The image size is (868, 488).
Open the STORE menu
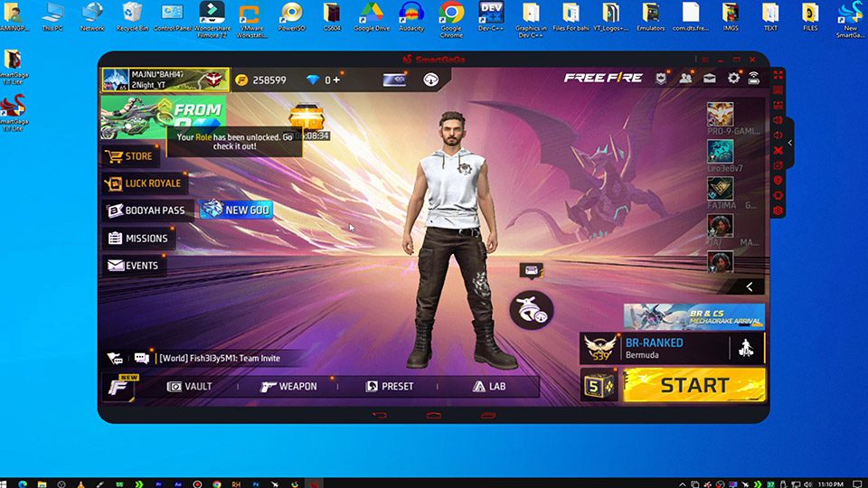click(131, 156)
